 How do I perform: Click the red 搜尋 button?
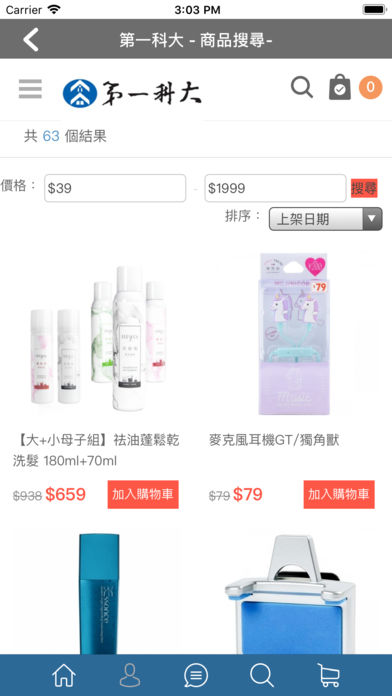[x=364, y=188]
